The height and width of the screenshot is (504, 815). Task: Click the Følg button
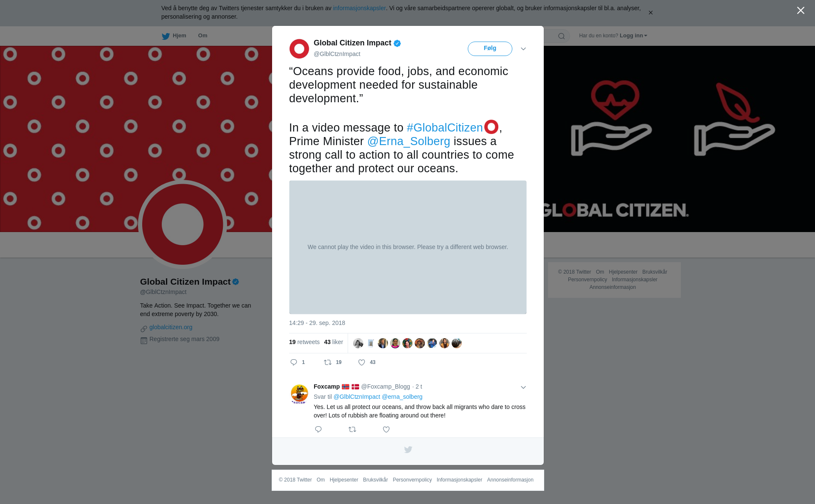coord(490,49)
